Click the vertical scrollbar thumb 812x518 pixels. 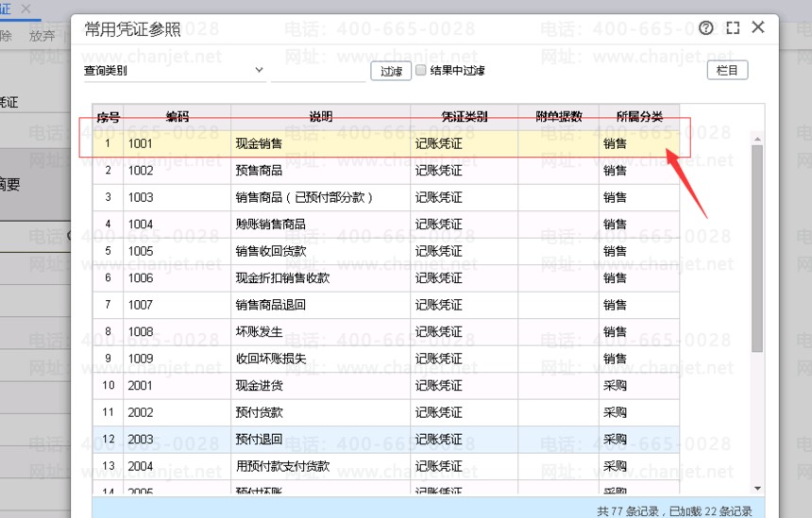click(x=757, y=245)
